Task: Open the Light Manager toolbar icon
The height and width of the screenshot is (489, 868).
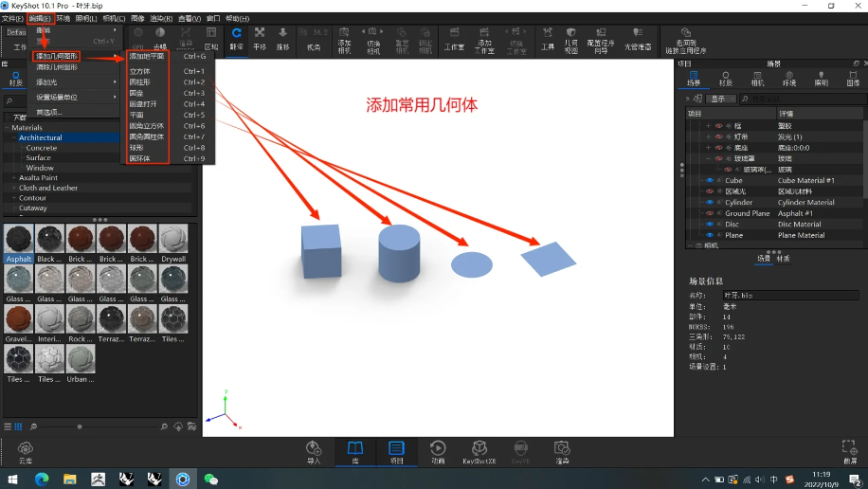Action: pyautogui.click(x=637, y=40)
